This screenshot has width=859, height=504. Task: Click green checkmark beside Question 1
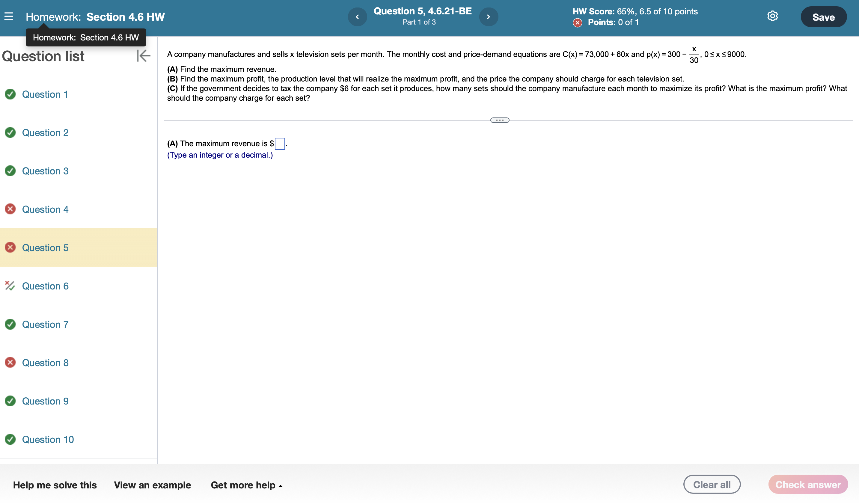pyautogui.click(x=10, y=94)
